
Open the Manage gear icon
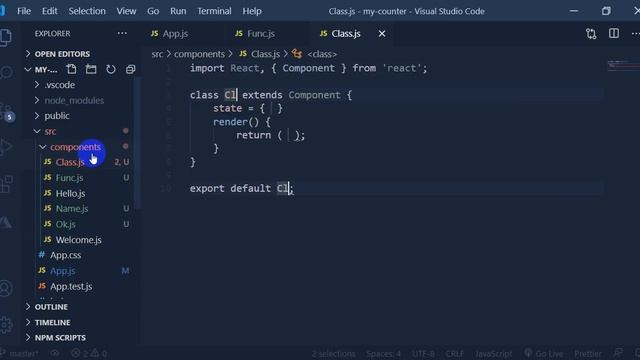[6, 324]
